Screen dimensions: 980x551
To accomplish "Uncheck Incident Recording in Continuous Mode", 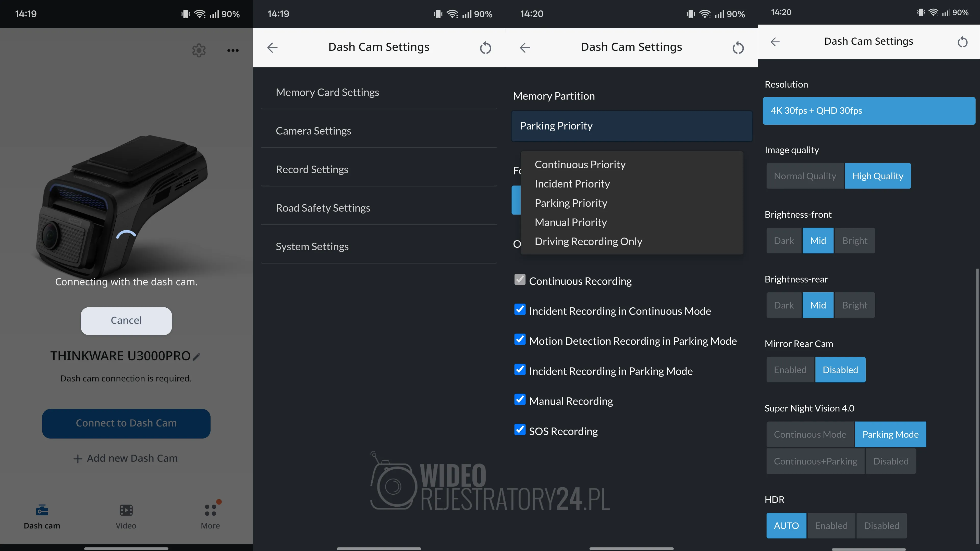I will 520,309.
